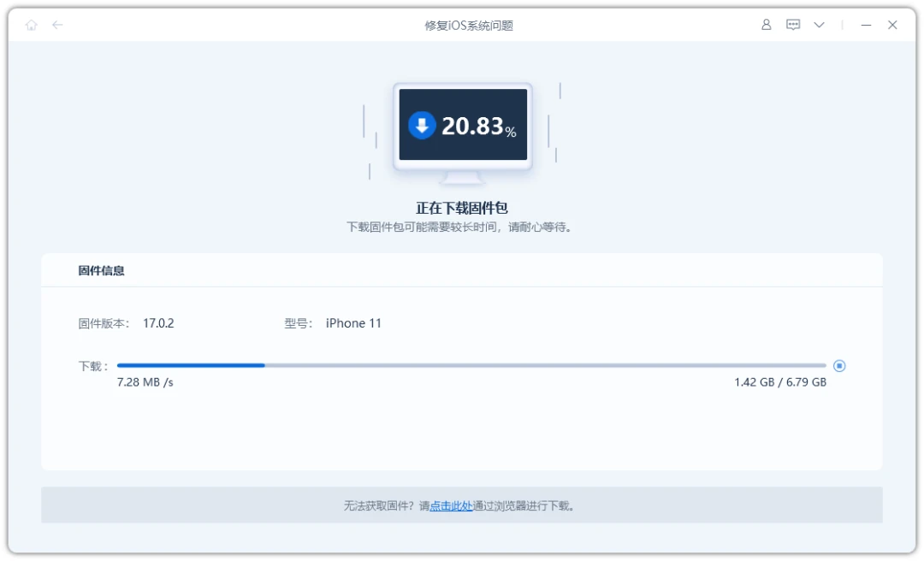This screenshot has height=561, width=924.
Task: Click the 7.28 MB/s download speed
Action: point(145,382)
